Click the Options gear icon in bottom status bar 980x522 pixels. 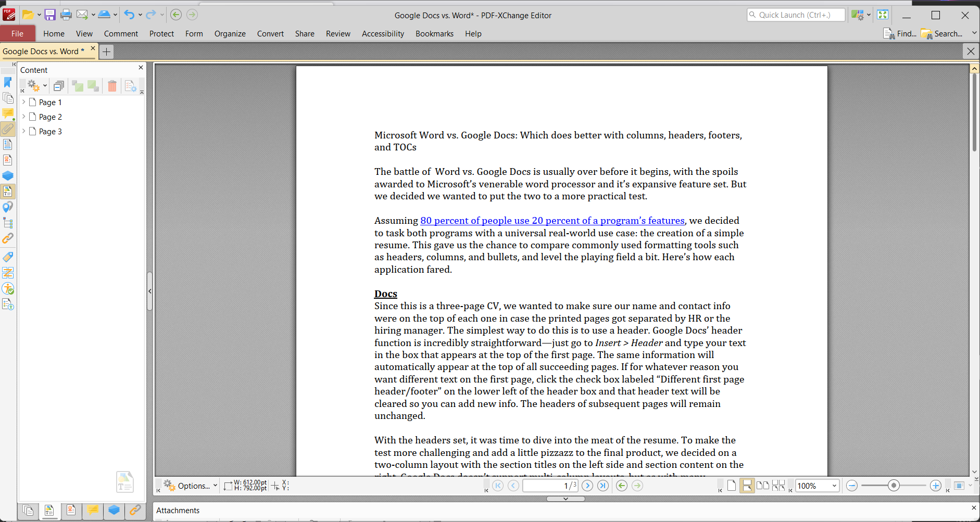[x=169, y=485]
